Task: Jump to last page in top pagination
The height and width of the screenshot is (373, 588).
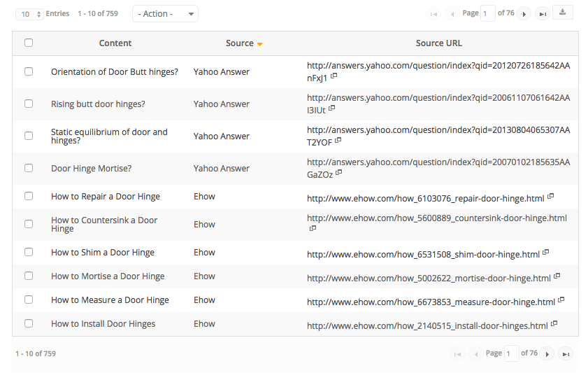Action: tap(543, 14)
